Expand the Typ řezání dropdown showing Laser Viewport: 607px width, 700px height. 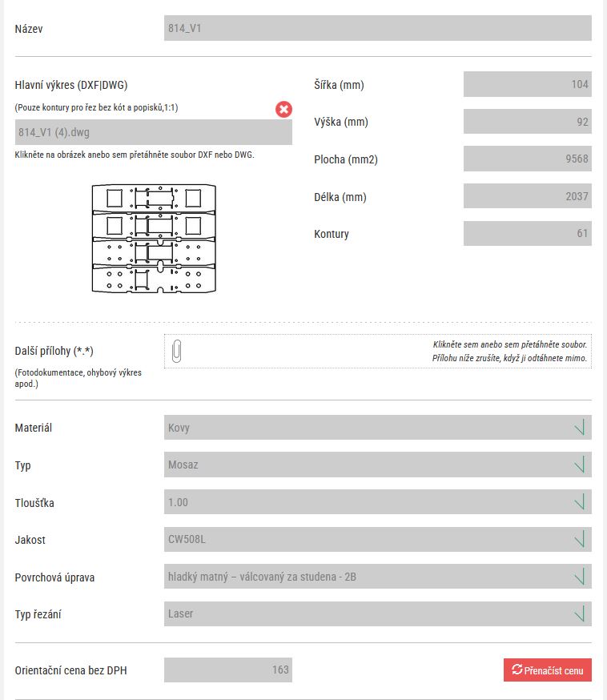[377, 614]
